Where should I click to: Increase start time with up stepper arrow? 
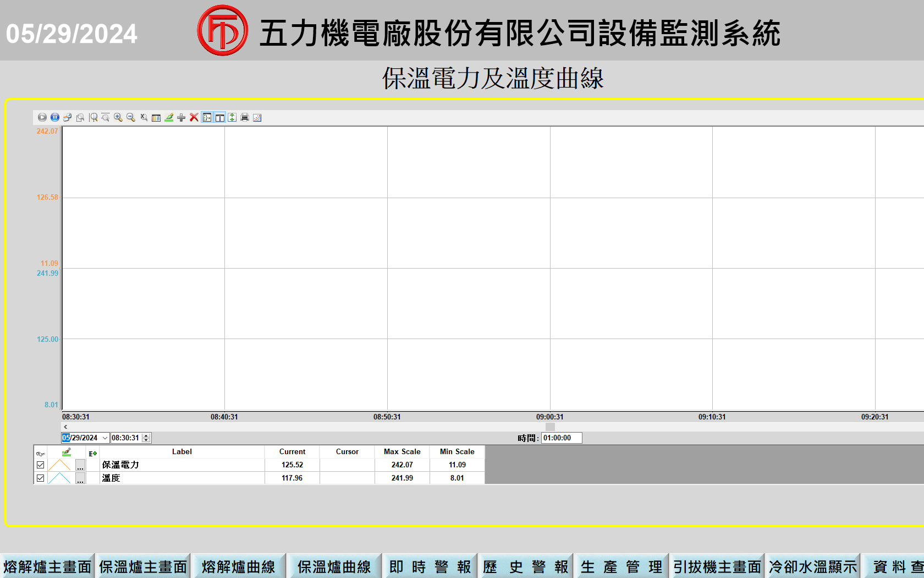(146, 436)
